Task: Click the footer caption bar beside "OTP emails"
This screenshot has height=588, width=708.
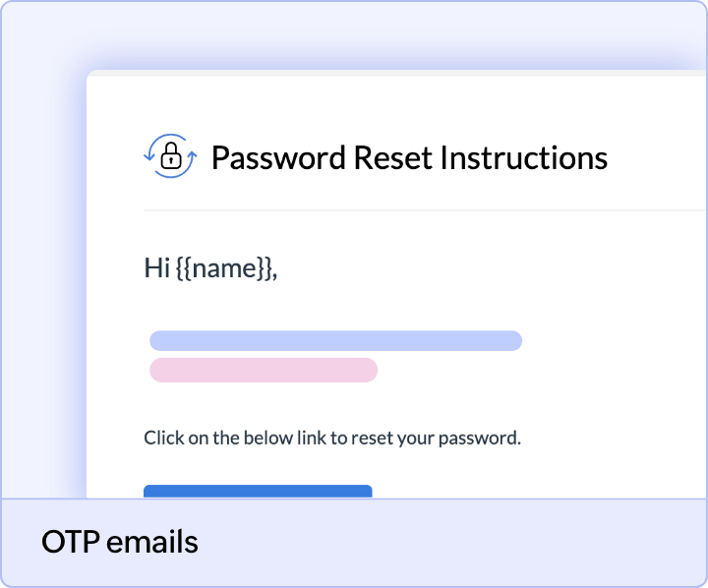Action: point(442,542)
